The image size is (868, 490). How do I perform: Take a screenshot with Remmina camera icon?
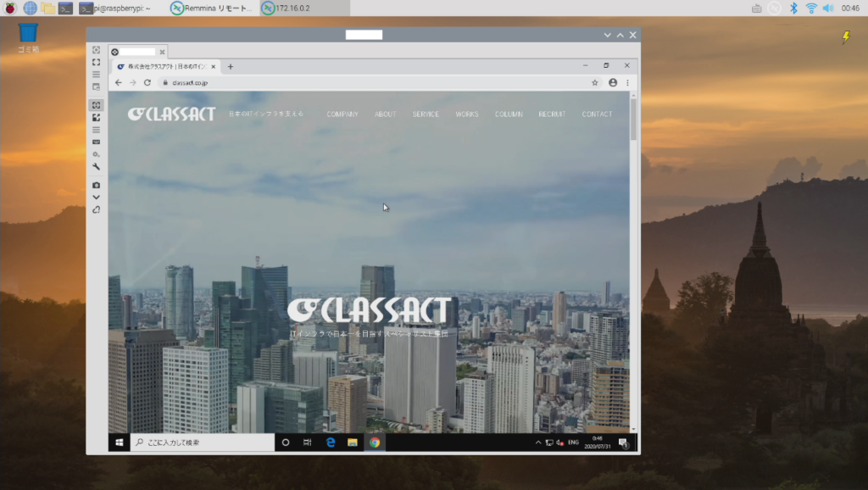coord(97,185)
